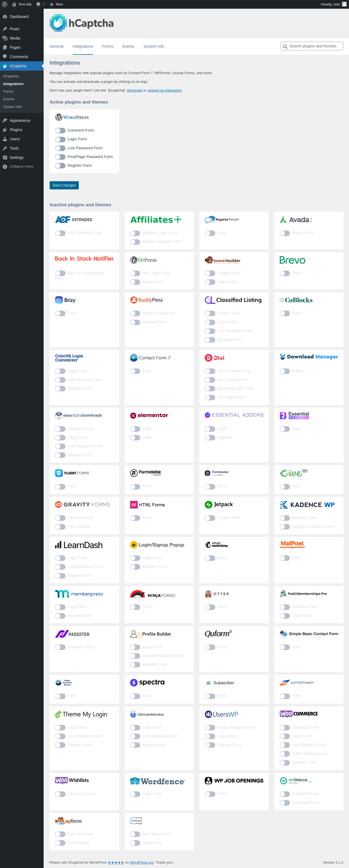Click the WooCommerce logo
Image resolution: width=349 pixels, height=868 pixels.
point(299,714)
